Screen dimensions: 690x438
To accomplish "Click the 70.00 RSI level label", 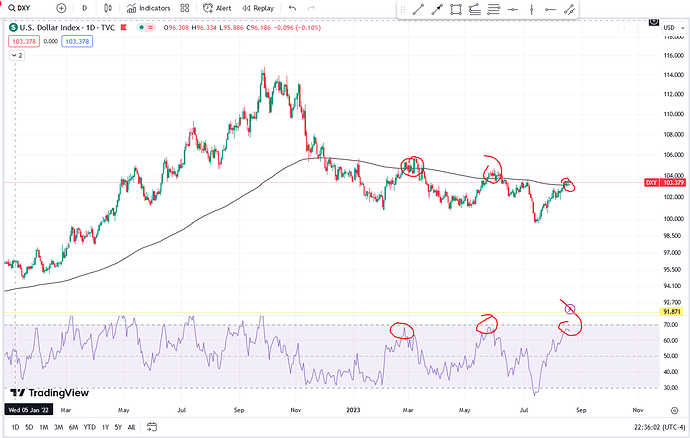I will point(671,325).
